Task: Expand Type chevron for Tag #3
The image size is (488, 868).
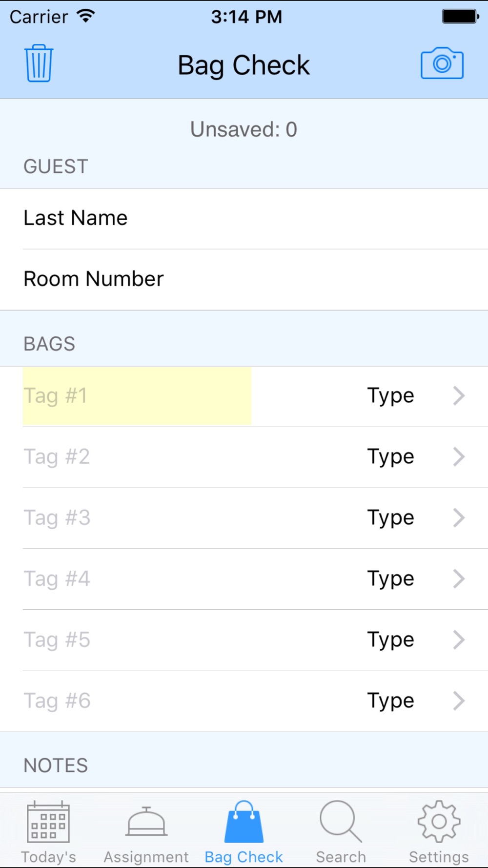Action: click(x=458, y=518)
